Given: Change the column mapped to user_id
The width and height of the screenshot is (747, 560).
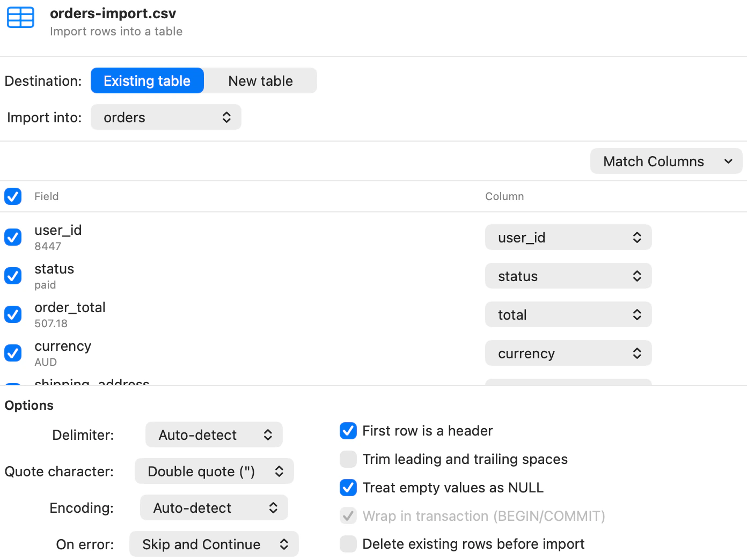Looking at the screenshot, I should (568, 237).
